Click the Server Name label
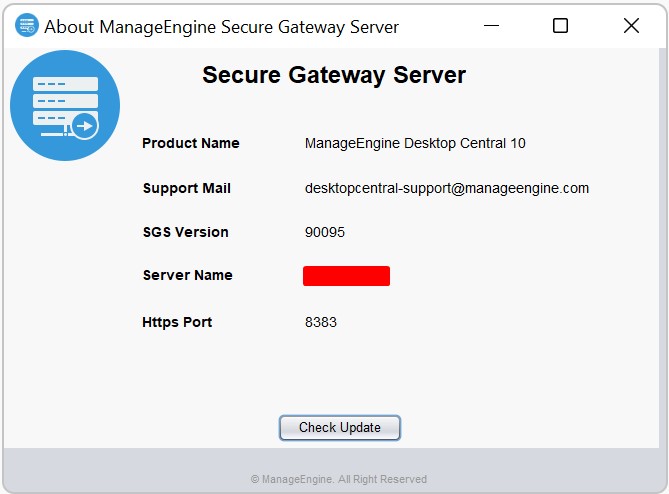 click(188, 275)
